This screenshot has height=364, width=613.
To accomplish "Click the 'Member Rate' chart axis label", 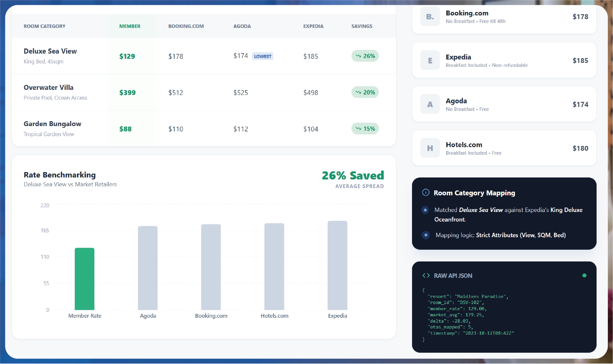I will [85, 316].
